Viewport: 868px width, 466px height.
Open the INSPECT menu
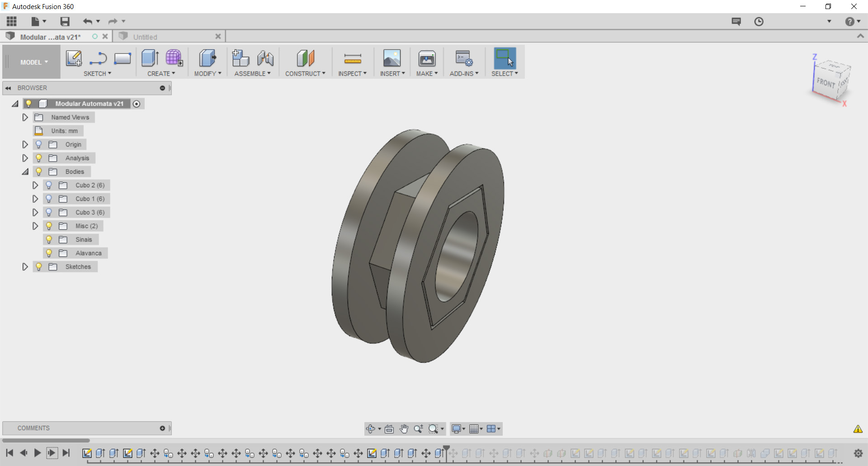pos(353,74)
